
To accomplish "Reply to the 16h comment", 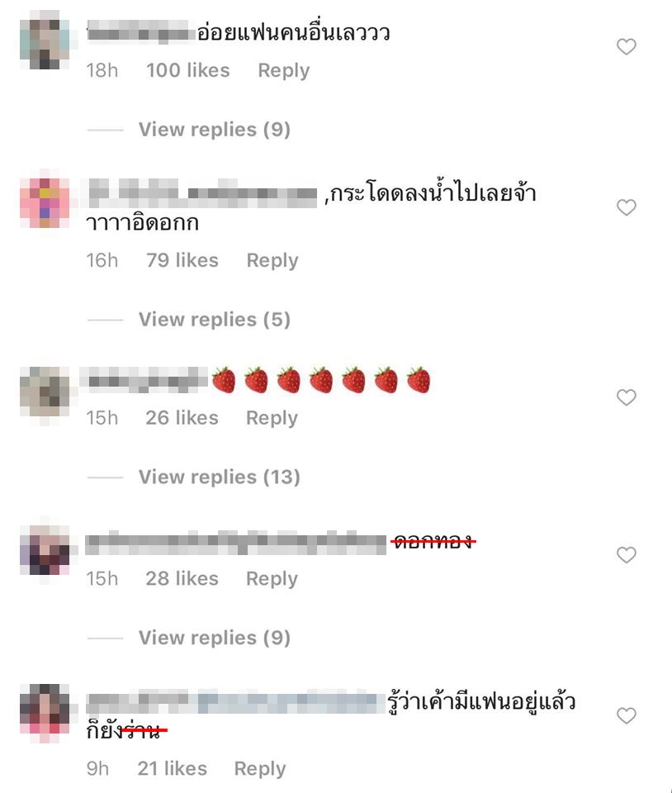I will point(272,261).
